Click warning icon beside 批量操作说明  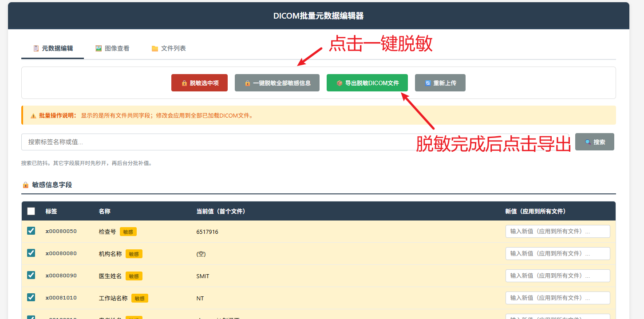[33, 116]
